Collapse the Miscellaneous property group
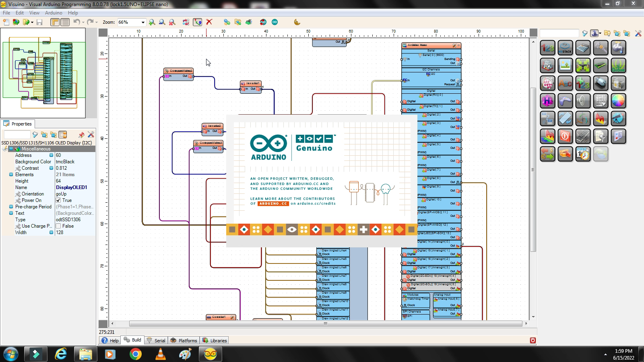This screenshot has height=362, width=644. point(11,148)
